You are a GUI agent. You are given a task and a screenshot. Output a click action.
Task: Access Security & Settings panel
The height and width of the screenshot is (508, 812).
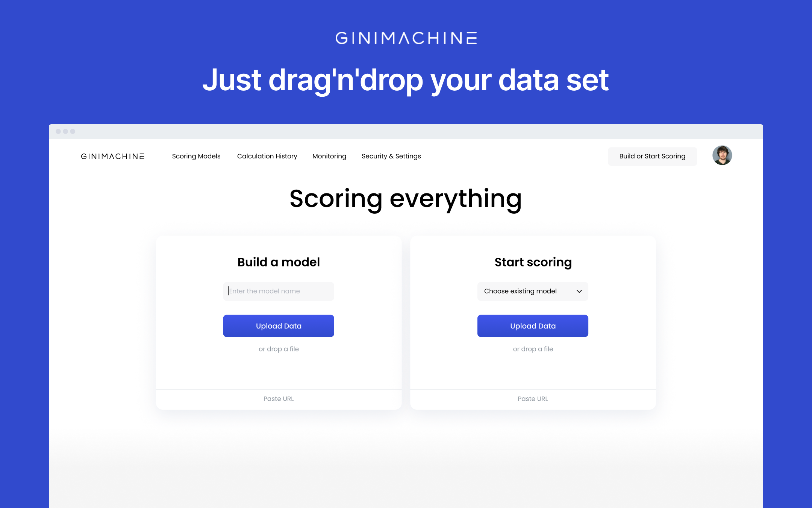392,156
